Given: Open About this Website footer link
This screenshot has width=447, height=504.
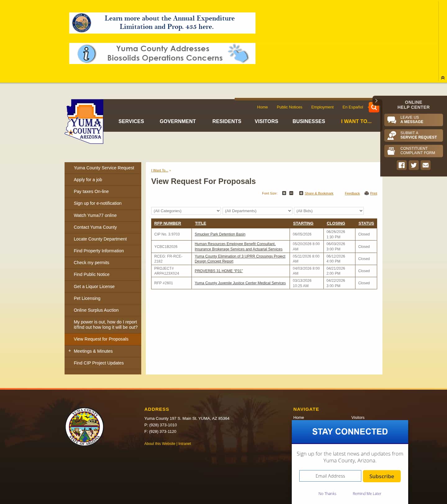Looking at the screenshot, I should (x=160, y=444).
